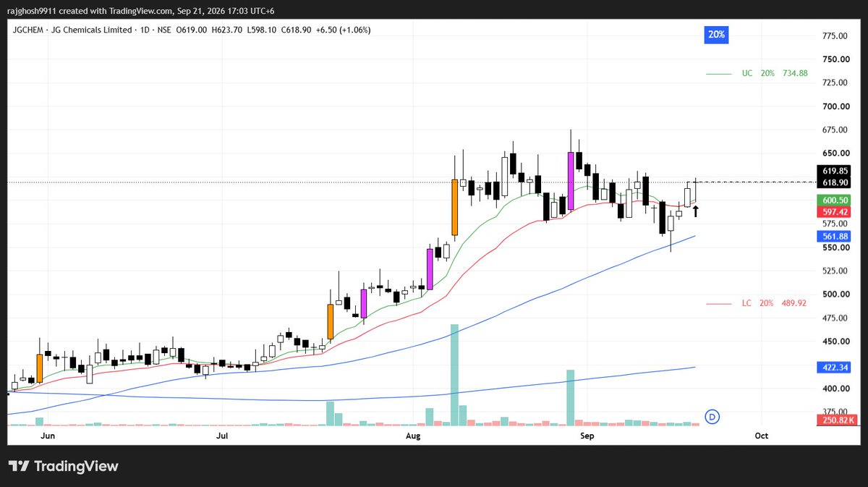Click the TradingView logo
This screenshot has width=868, height=487.
pyautogui.click(x=63, y=467)
